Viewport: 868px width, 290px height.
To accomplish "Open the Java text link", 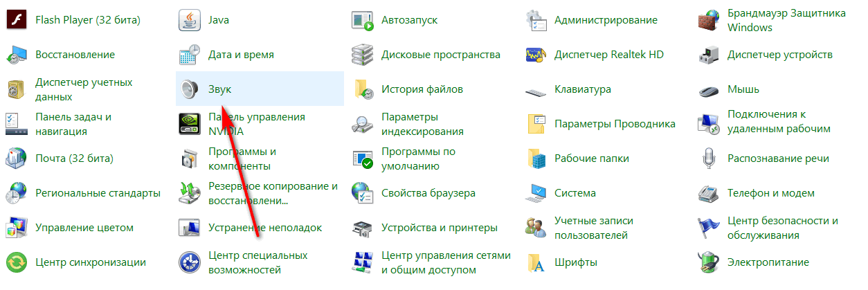I will point(219,20).
